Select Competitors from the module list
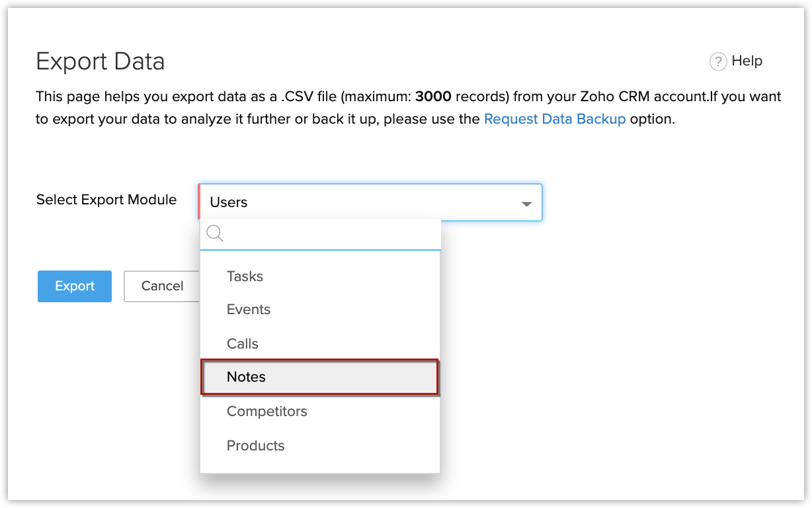This screenshot has width=812, height=508. pos(267,411)
